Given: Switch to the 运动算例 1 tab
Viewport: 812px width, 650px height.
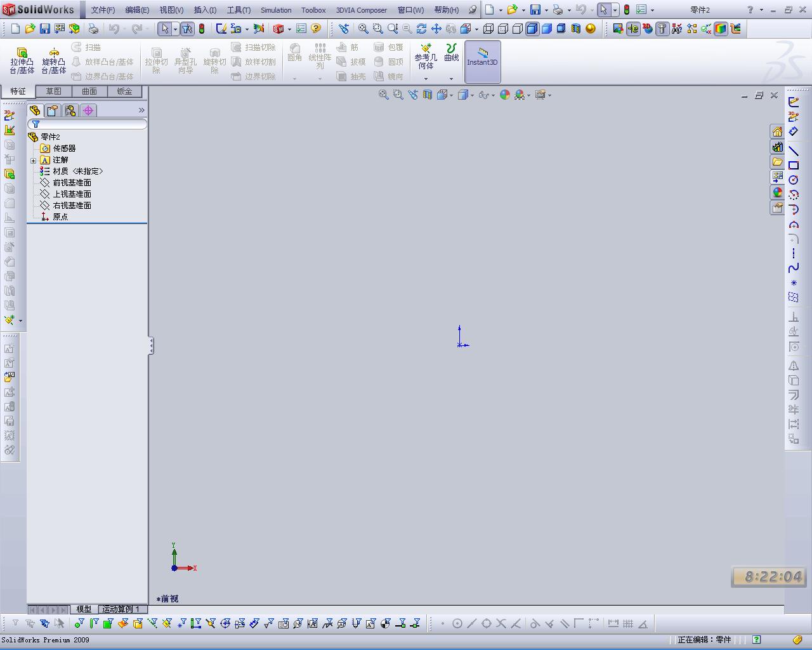Looking at the screenshot, I should coord(121,609).
